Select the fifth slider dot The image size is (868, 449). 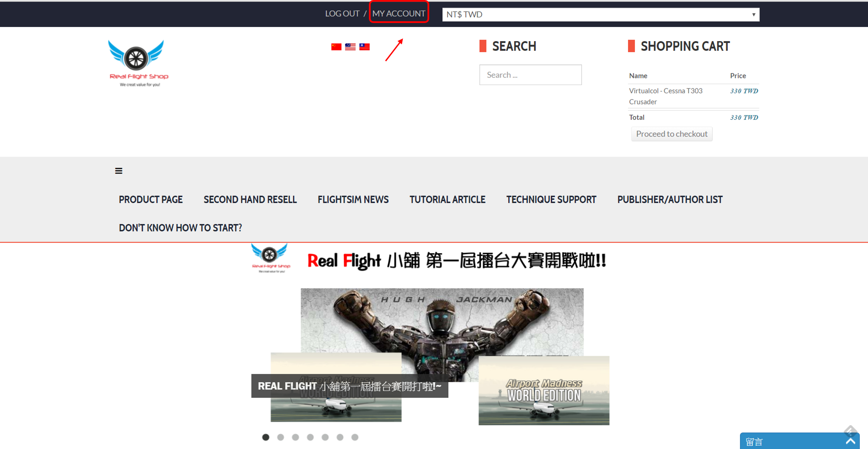point(325,437)
